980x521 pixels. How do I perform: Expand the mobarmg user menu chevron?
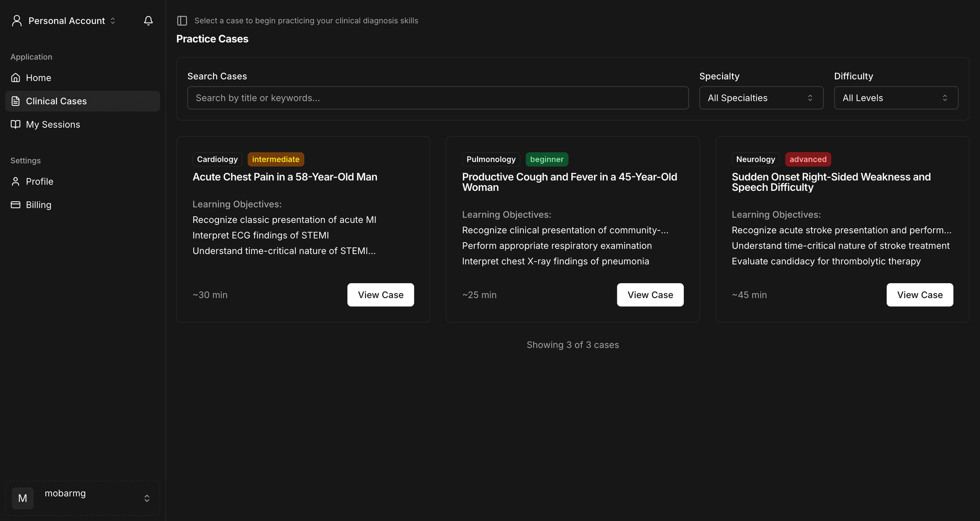point(147,498)
